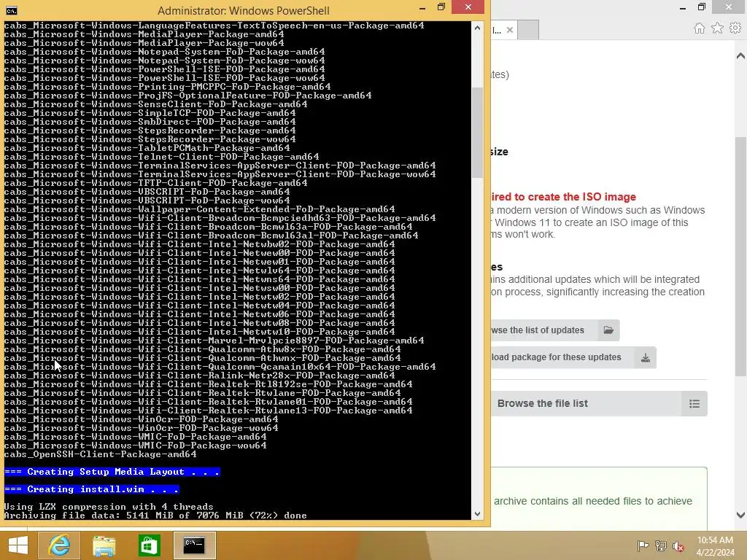Click the 'Creating install.wim' line
The height and width of the screenshot is (560, 747).
point(91,489)
